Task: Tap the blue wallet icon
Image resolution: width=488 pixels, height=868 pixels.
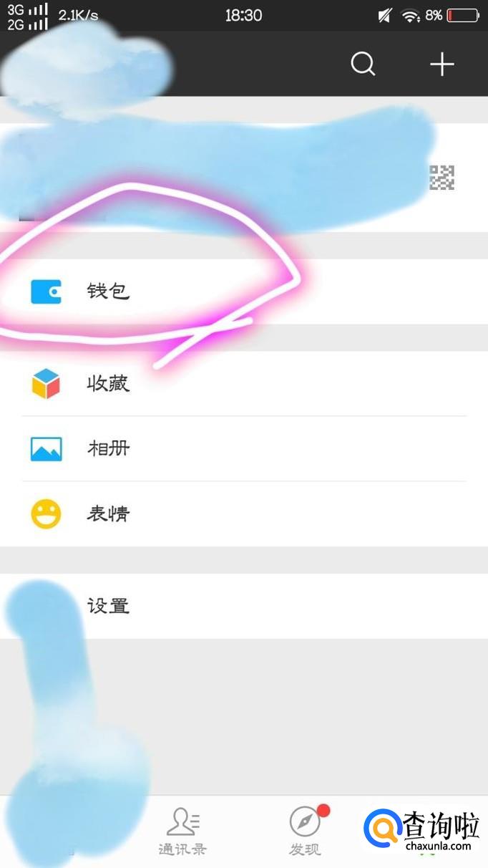Action: tap(46, 291)
